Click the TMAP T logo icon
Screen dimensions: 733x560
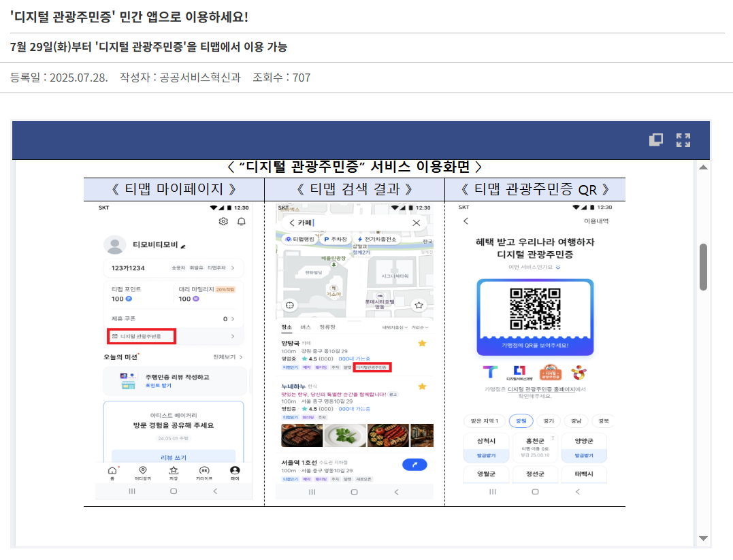[x=491, y=372]
